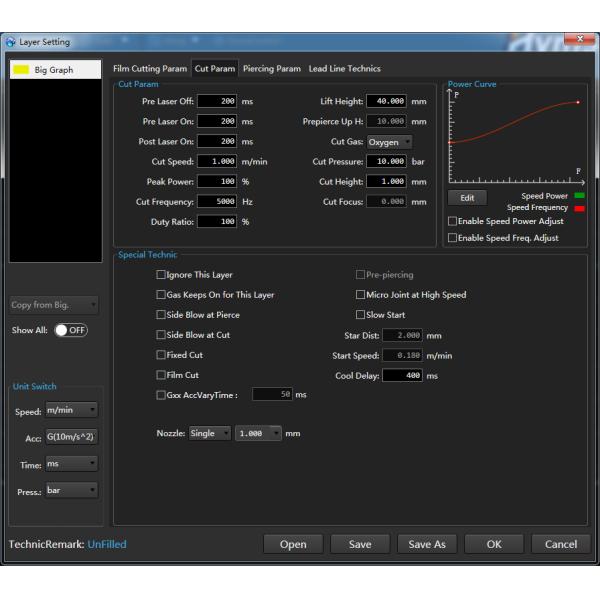Check the Micro Joint at High Speed option

361,295
